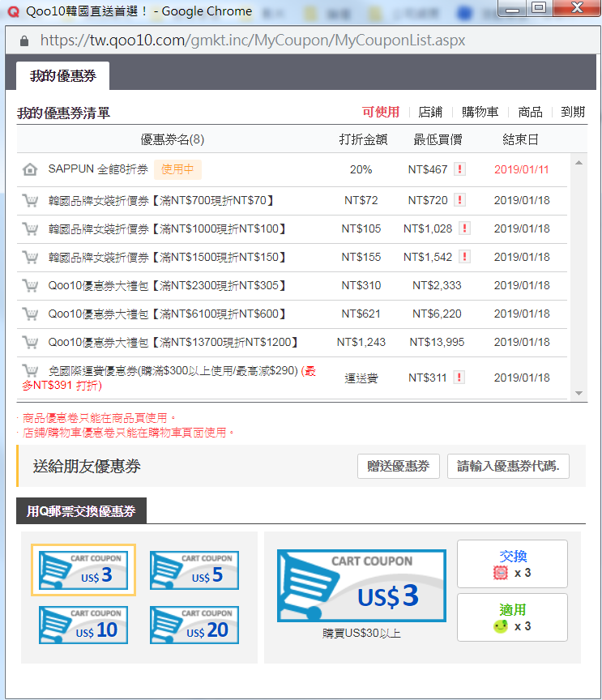The image size is (602, 700).
Task: Click the red exclamation icon next to NT$1,542
Action: (464, 257)
